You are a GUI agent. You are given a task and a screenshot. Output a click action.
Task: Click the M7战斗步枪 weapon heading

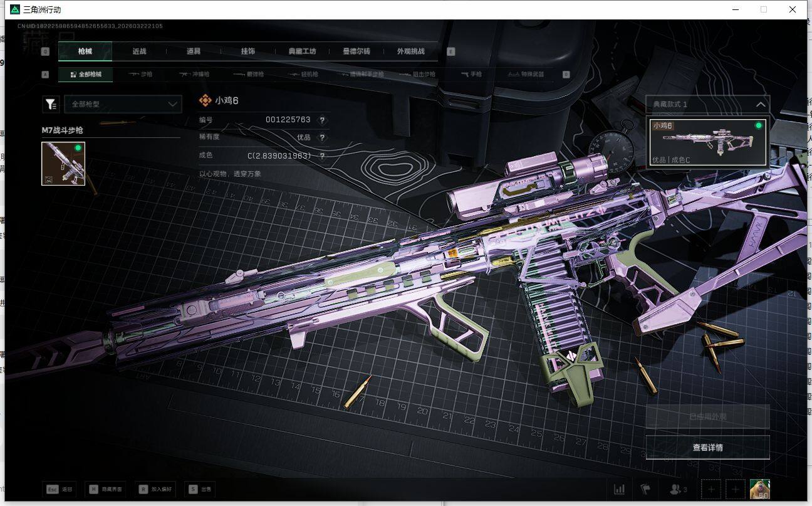[x=62, y=130]
